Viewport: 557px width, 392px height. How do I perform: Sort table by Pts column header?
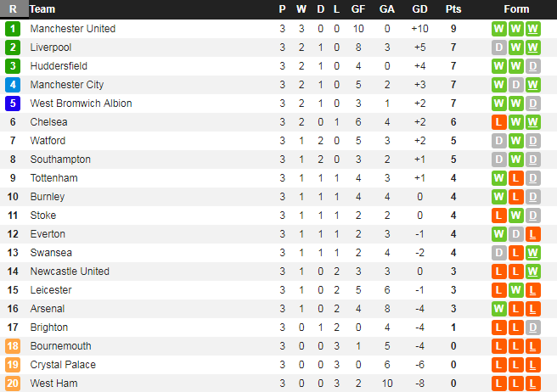453,9
